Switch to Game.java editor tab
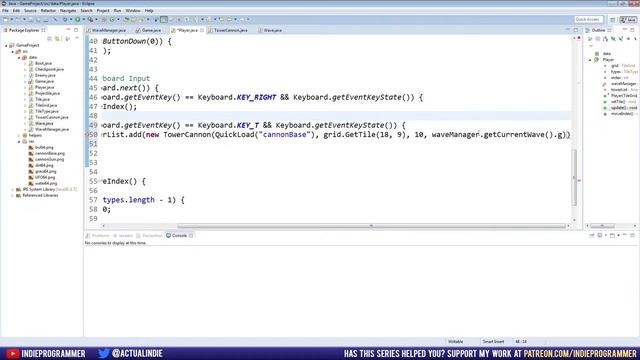 [148, 30]
